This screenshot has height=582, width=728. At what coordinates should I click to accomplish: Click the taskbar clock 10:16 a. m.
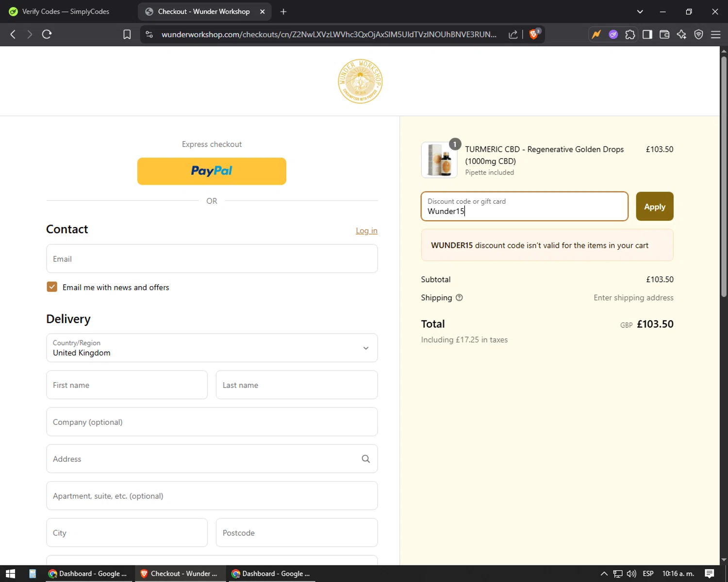point(678,574)
